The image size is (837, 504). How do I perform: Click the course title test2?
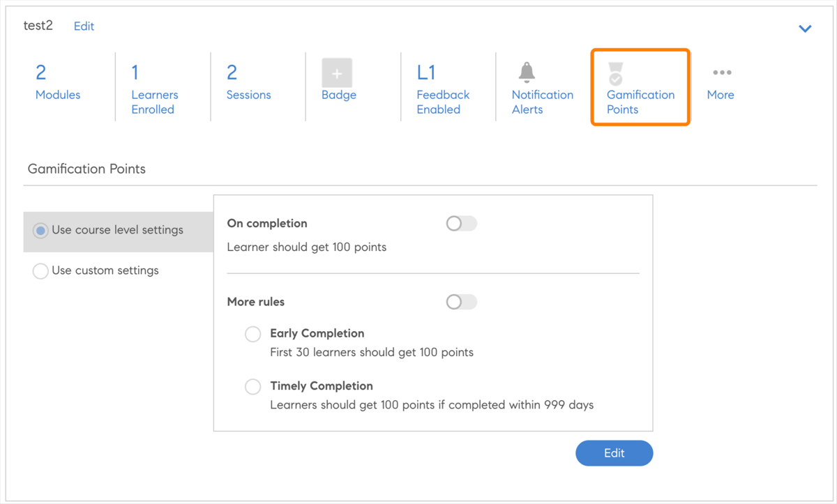(38, 25)
